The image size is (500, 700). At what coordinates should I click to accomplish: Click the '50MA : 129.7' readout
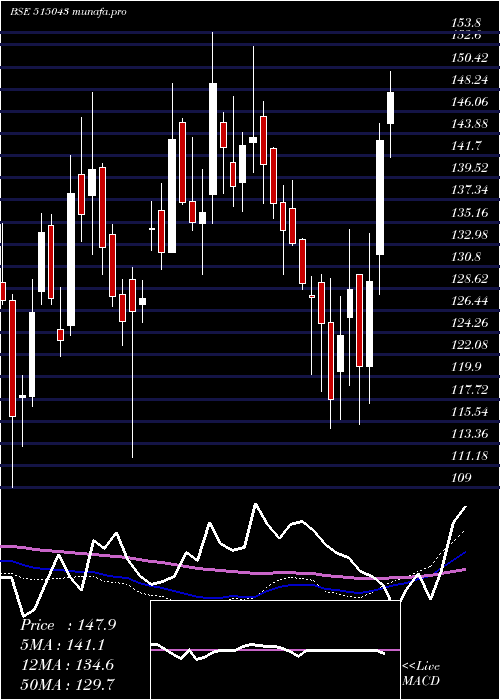click(x=67, y=684)
